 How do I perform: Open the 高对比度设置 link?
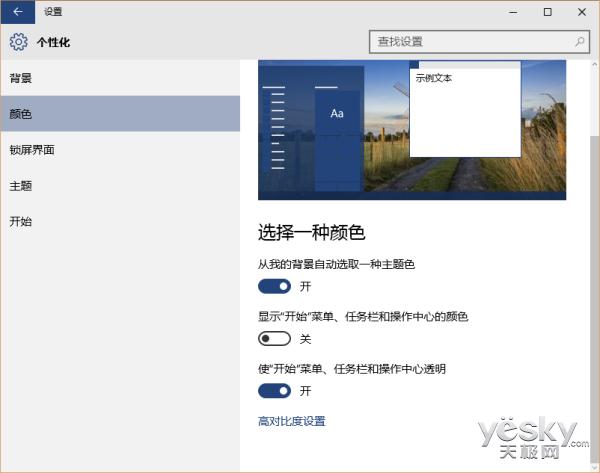pyautogui.click(x=291, y=421)
